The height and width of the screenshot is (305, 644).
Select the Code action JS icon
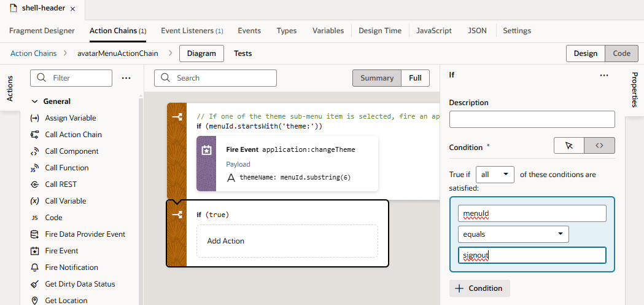coord(34,218)
